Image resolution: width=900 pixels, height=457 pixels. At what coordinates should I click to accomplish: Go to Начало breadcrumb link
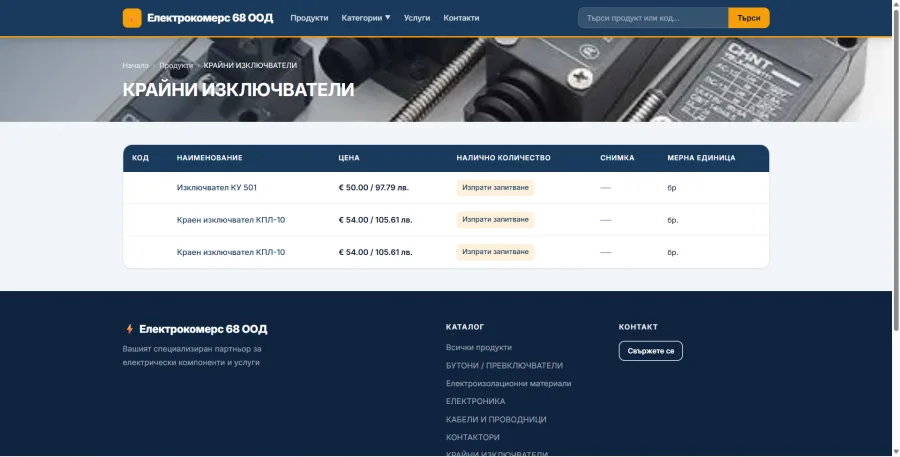click(135, 65)
